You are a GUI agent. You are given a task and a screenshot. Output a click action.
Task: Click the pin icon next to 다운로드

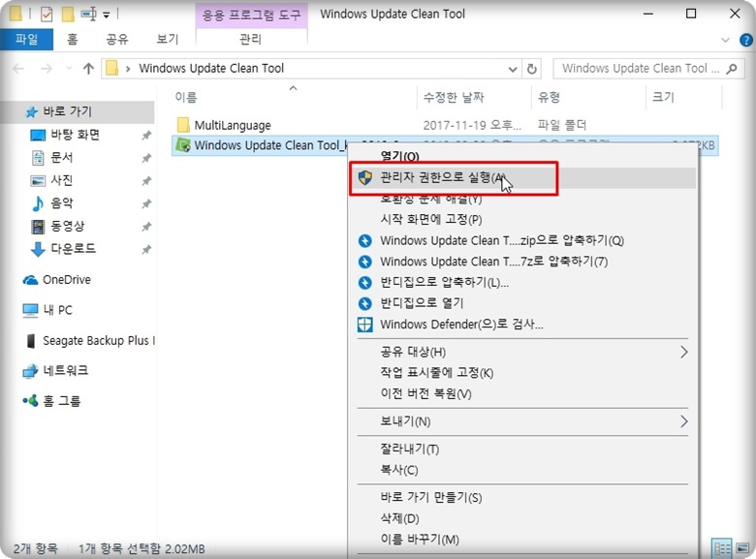tap(146, 250)
